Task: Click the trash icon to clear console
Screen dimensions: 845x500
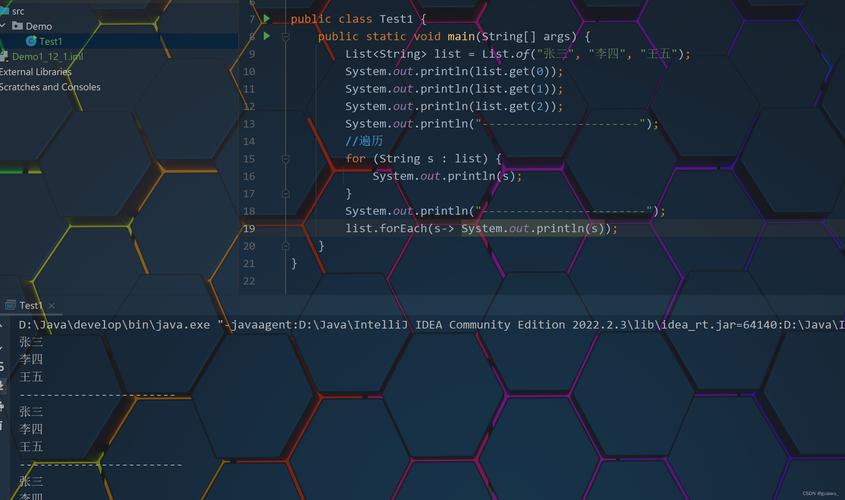Action: [2, 424]
